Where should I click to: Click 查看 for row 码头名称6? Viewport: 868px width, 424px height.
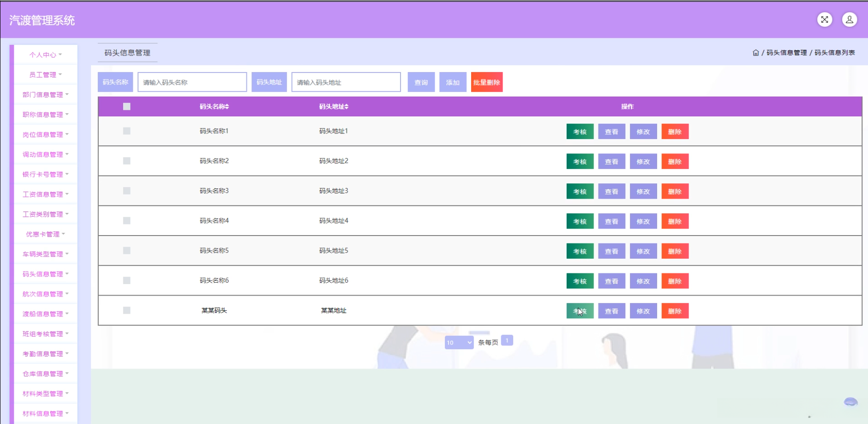[x=611, y=281]
